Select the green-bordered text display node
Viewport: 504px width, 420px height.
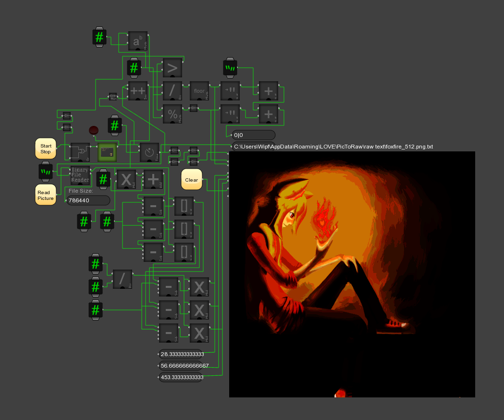(x=107, y=152)
